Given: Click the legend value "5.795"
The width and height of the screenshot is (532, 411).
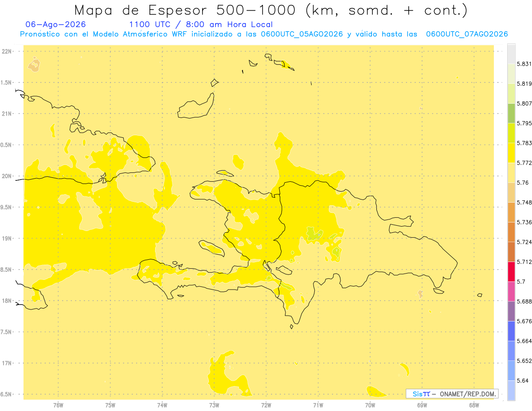Looking at the screenshot, I should 524,123.
